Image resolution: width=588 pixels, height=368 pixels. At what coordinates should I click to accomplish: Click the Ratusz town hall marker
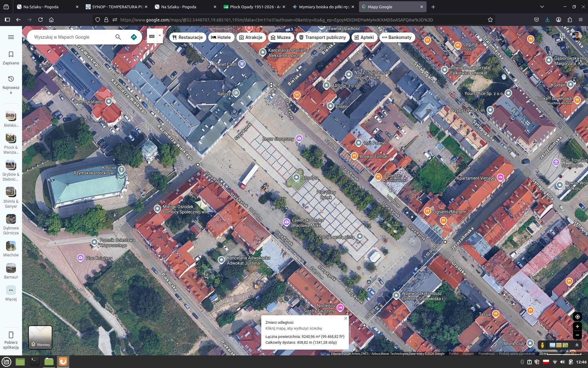[236, 93]
